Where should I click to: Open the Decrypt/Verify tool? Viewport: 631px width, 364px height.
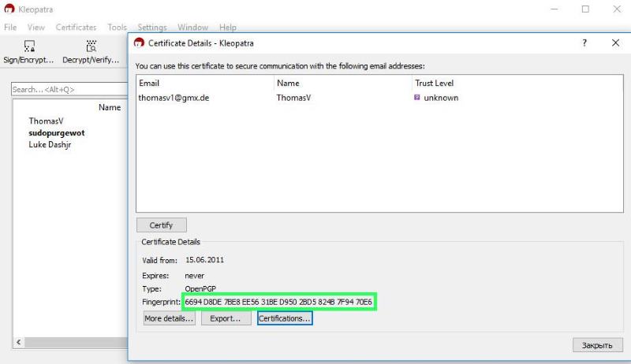[x=91, y=52]
